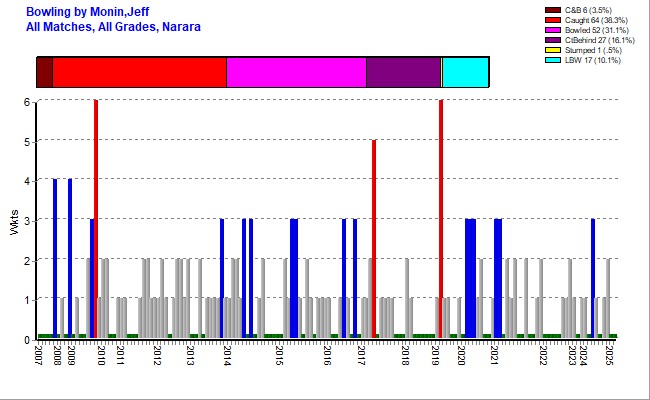Click the 2016 x-axis label
Screen dimensions: 650x400
pyautogui.click(x=327, y=356)
